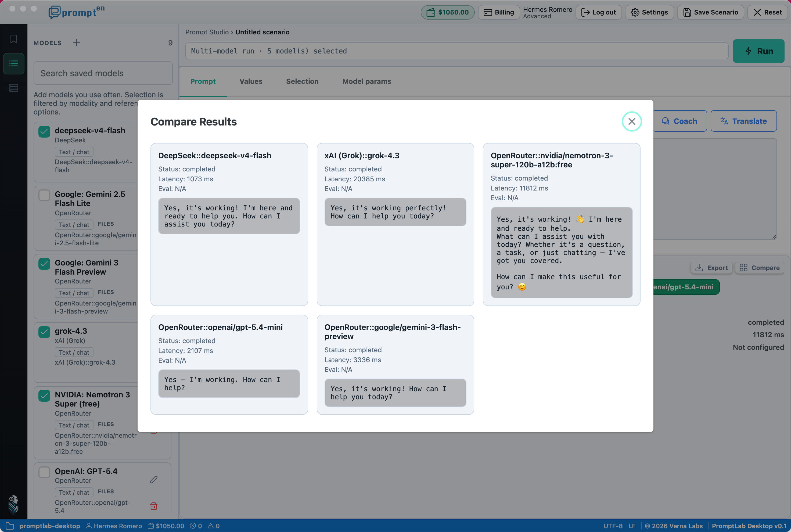
Task: Go to the Selection tab
Action: tap(302, 81)
